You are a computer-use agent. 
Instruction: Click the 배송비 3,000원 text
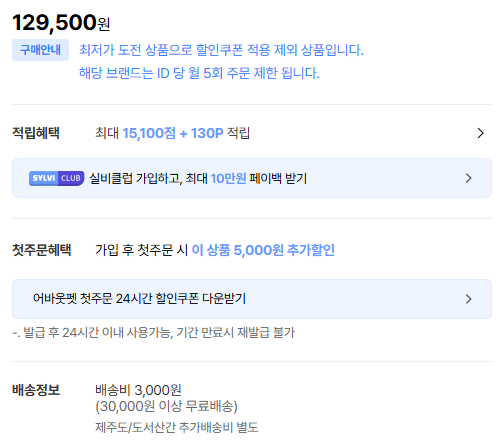click(x=138, y=390)
